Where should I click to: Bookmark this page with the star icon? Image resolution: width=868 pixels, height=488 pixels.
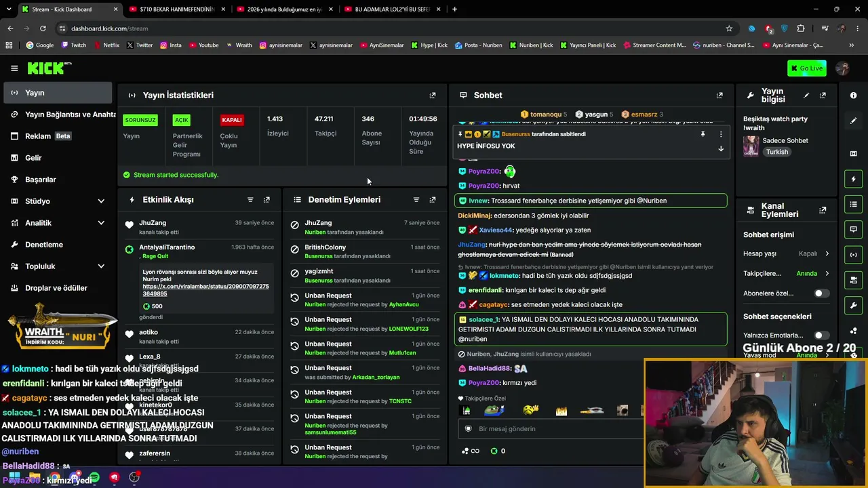click(729, 28)
